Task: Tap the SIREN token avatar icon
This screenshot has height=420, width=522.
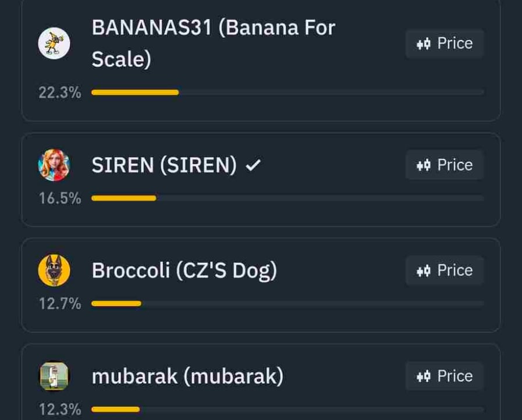Action: [54, 165]
